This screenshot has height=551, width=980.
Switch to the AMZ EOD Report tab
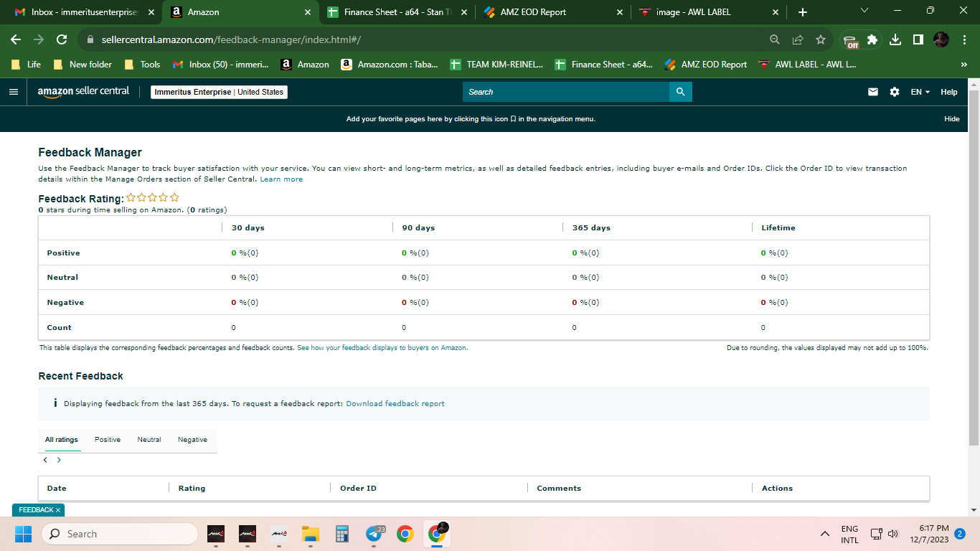point(552,12)
